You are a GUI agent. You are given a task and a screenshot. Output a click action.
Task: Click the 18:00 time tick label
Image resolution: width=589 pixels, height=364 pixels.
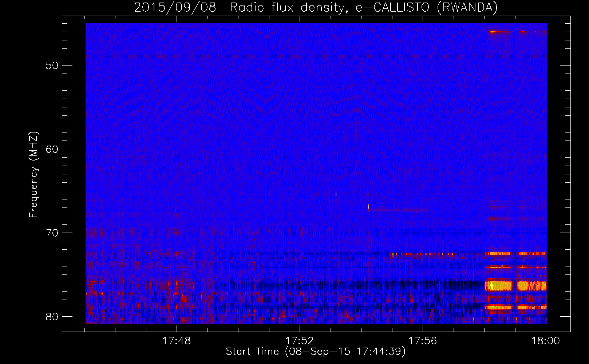[546, 341]
